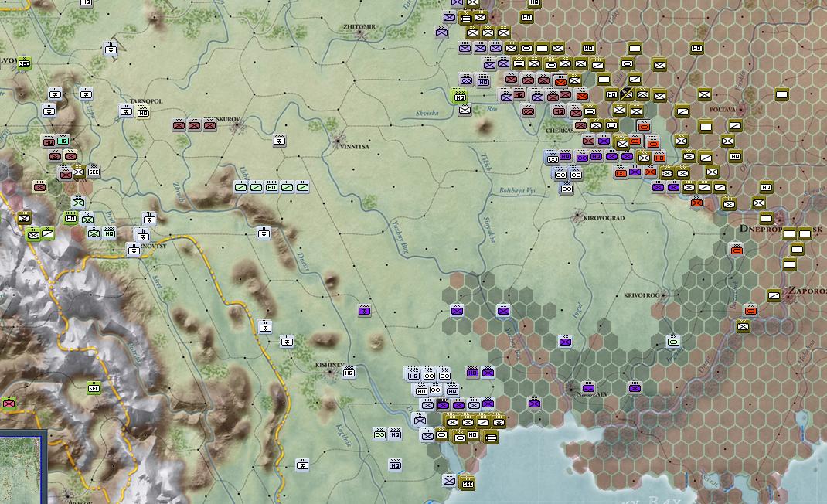Select olive HQ counter north of Poltava

(696, 49)
